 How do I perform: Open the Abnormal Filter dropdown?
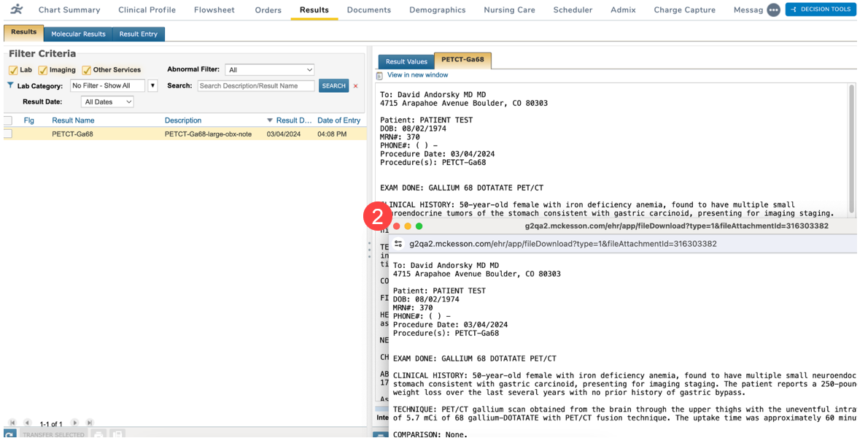(x=269, y=70)
